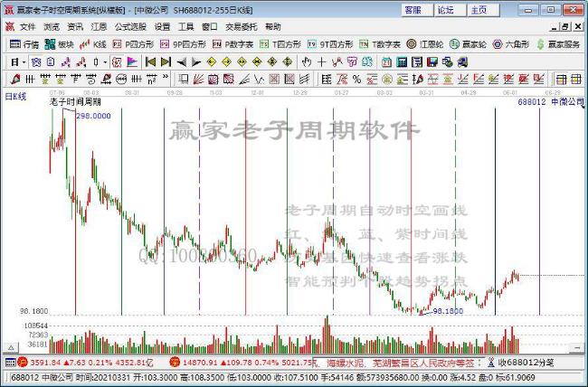Open the 交易委托 menu
Screen dimensions: 588x387
click(242, 27)
